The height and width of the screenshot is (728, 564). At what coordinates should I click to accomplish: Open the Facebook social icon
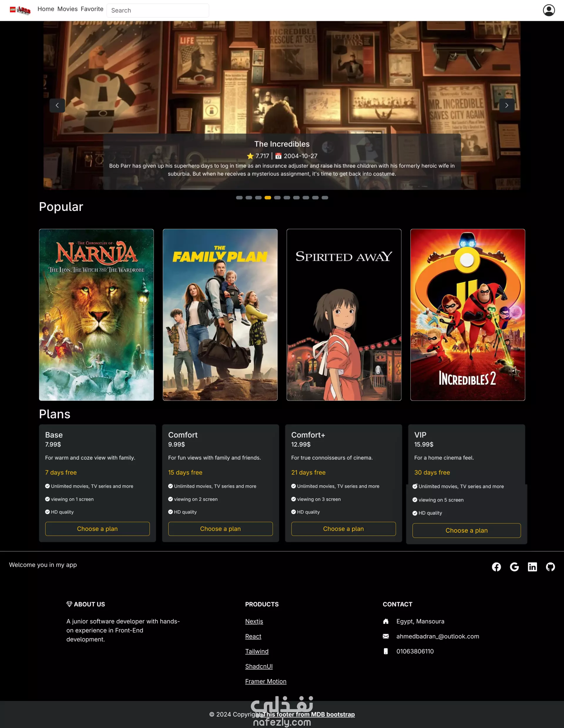(496, 567)
